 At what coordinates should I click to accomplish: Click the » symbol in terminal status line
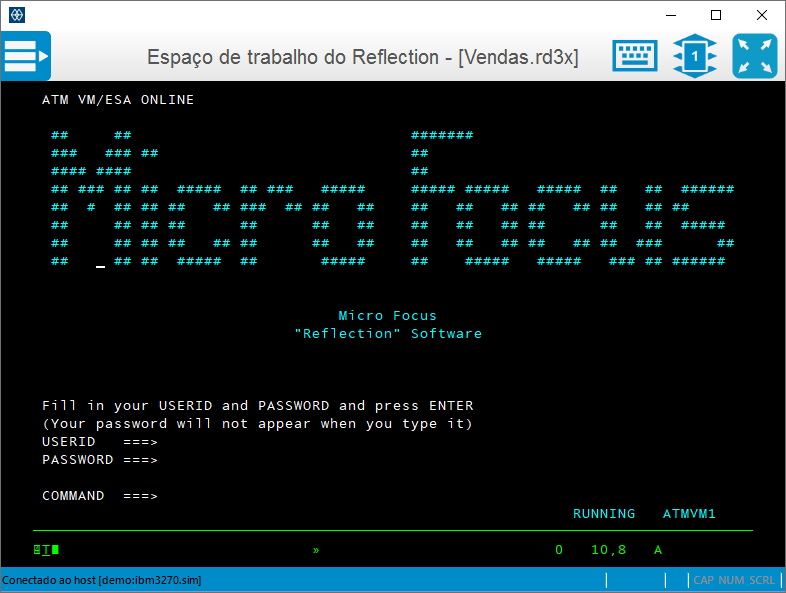[x=316, y=549]
